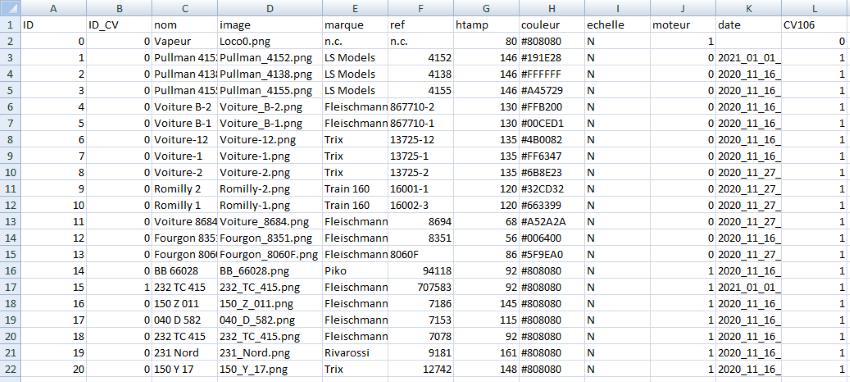Select the marque cell 'Rivarossi'
Viewport: 850px width, 382px height.
pyautogui.click(x=356, y=353)
